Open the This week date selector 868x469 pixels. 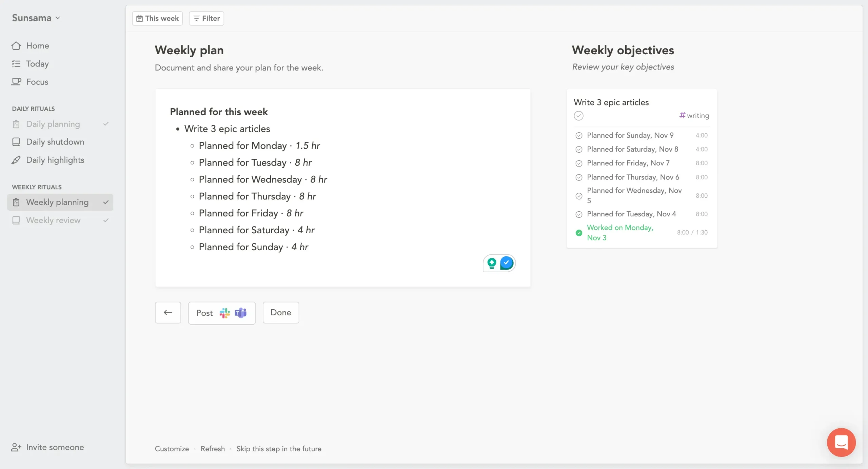point(157,18)
